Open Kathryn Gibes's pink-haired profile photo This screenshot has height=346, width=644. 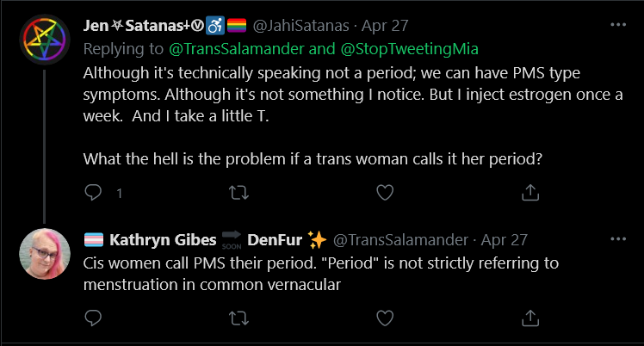(45, 254)
